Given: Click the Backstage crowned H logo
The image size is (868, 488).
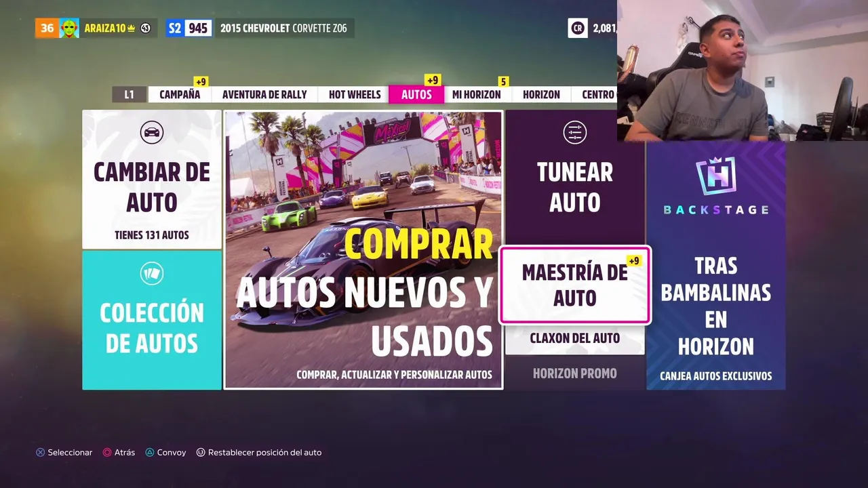Looking at the screenshot, I should [x=715, y=176].
